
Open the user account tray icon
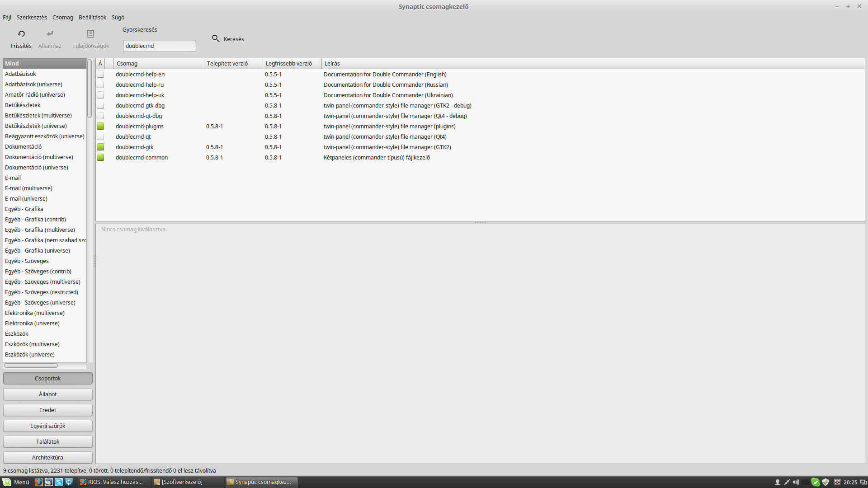[x=778, y=482]
